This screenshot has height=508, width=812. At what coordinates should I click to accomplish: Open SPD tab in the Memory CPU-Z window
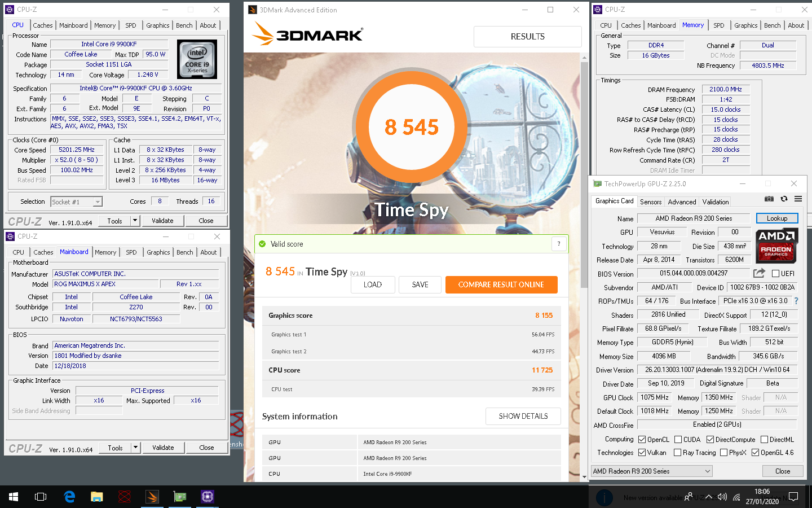tap(718, 25)
